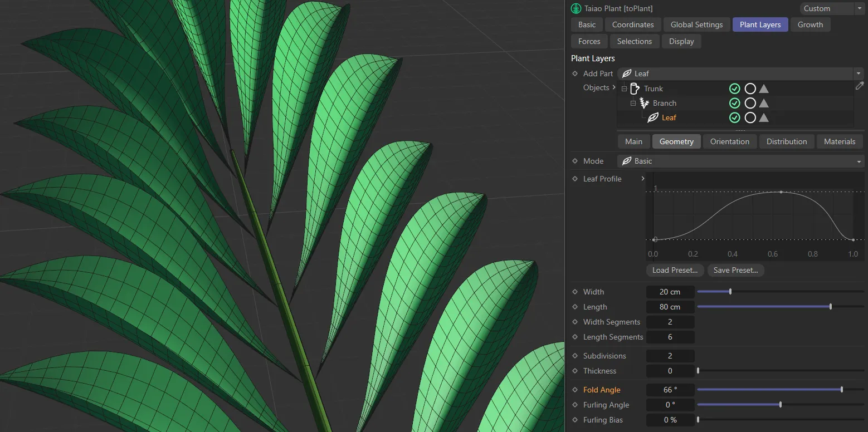Click the Branch layer's branch icon
The width and height of the screenshot is (868, 432).
point(644,102)
